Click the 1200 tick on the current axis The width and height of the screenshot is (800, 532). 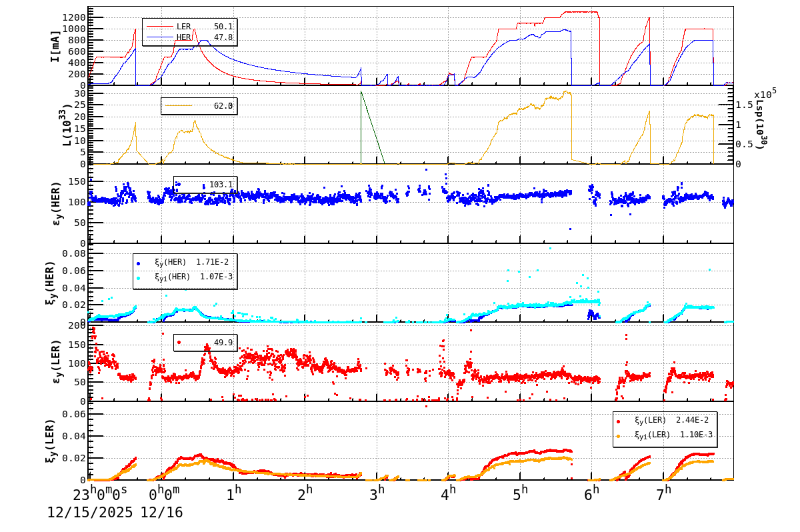73,17
